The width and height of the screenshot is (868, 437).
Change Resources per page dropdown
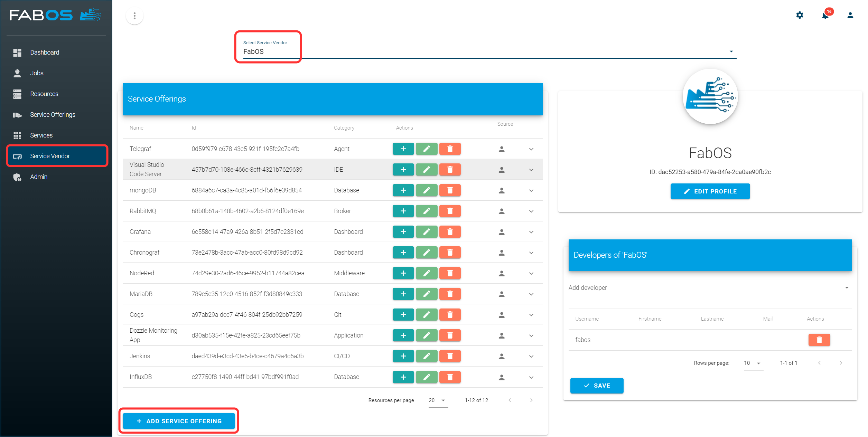[x=438, y=400]
